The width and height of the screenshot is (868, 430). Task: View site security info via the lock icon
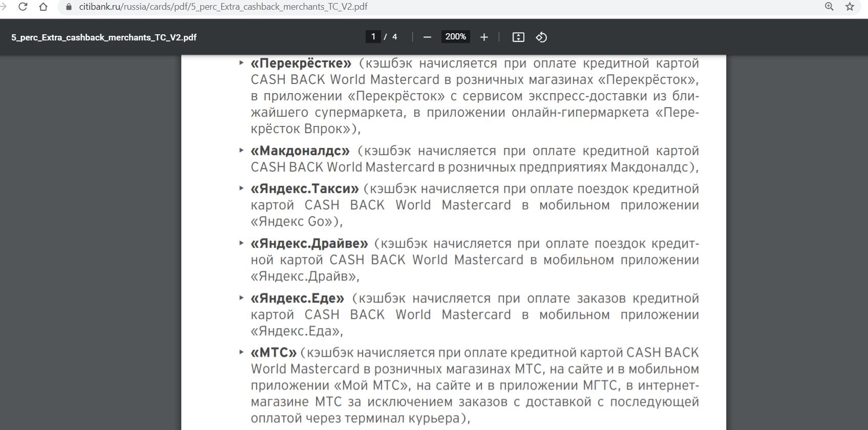69,7
